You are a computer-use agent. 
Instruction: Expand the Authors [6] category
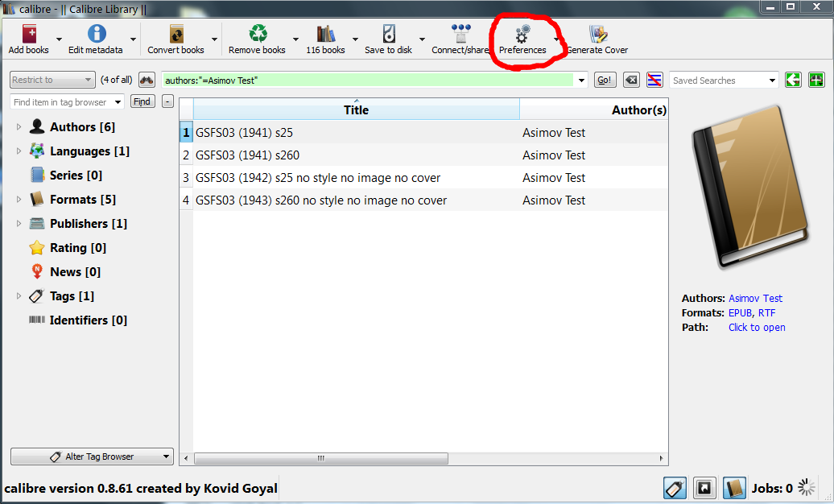coord(19,126)
